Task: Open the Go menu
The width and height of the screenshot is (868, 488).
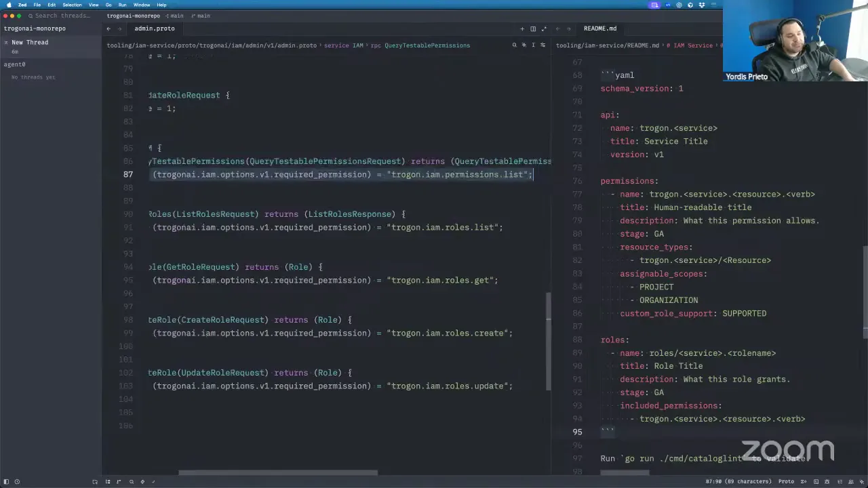Action: [x=108, y=5]
